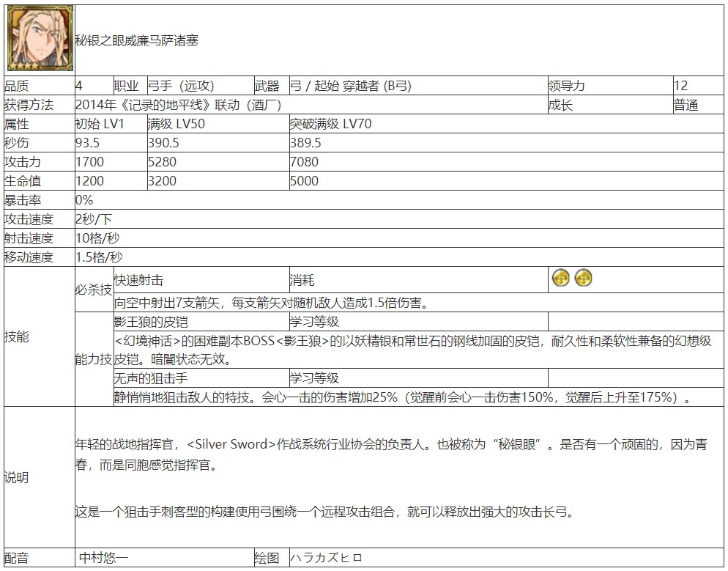Click the 389.5 DPS value
Image resolution: width=728 pixels, height=571 pixels.
[x=305, y=143]
